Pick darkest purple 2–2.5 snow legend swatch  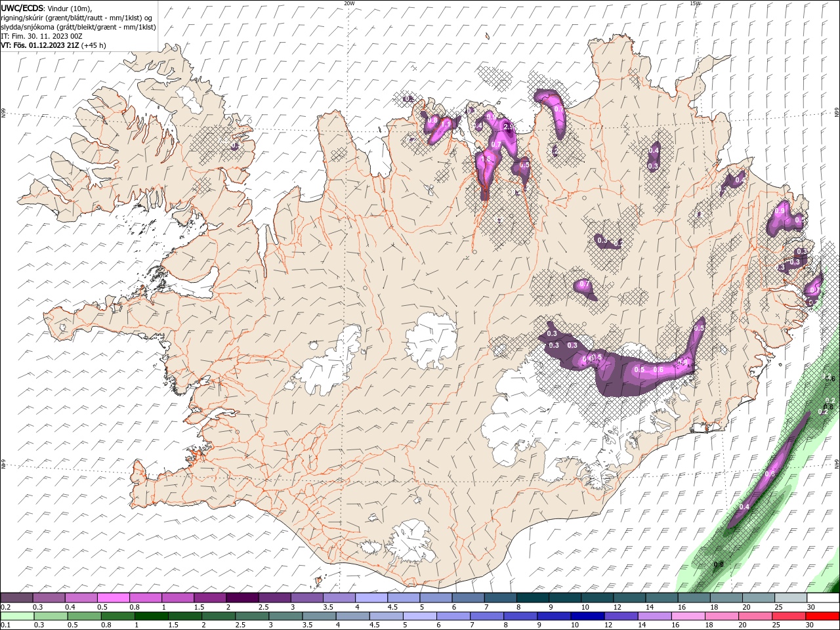[242, 598]
